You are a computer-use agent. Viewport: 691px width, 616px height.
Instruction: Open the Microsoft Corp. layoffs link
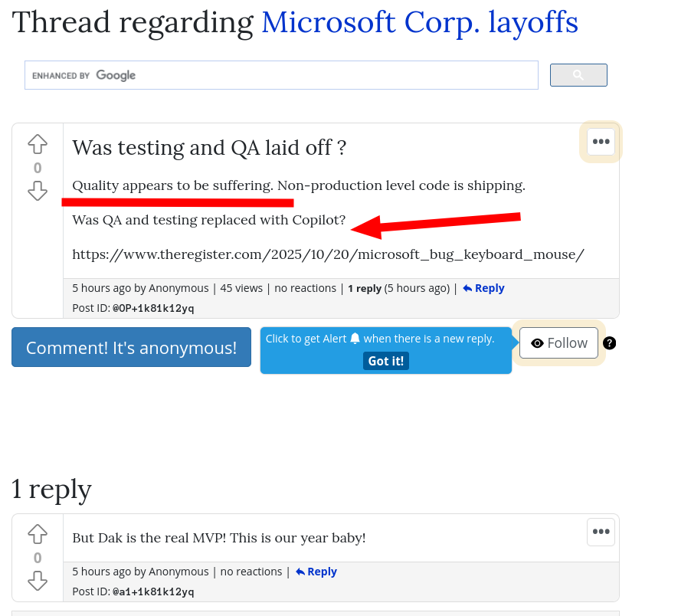420,22
